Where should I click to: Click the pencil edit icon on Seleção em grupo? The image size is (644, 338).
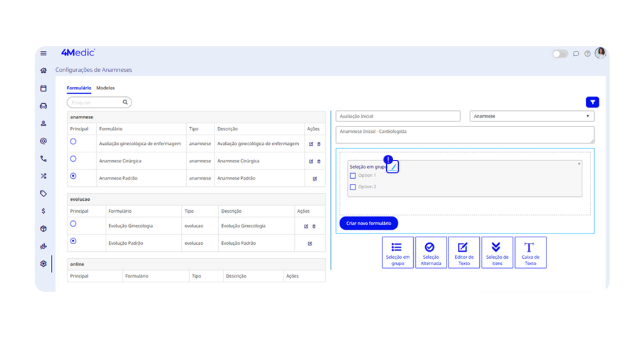click(392, 167)
